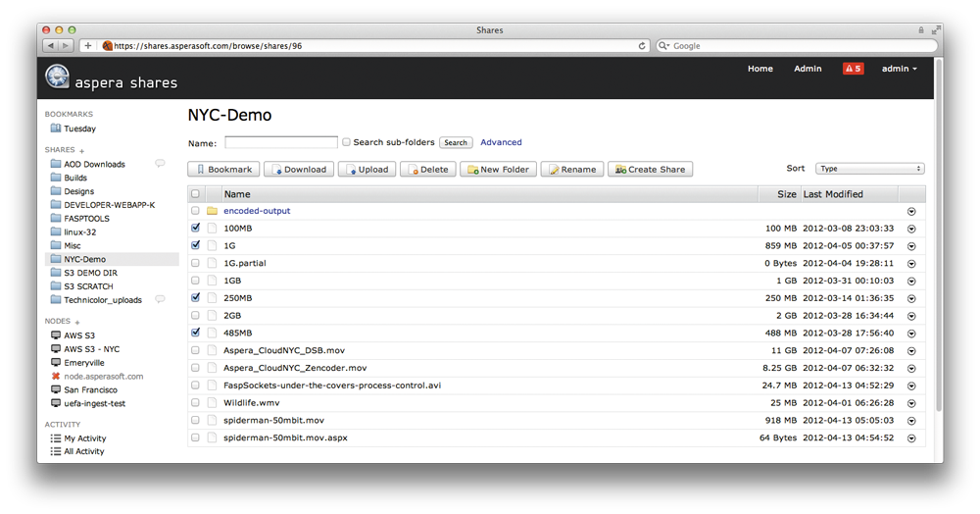This screenshot has width=980, height=514.
Task: Open the Sort Type dropdown
Action: 870,169
